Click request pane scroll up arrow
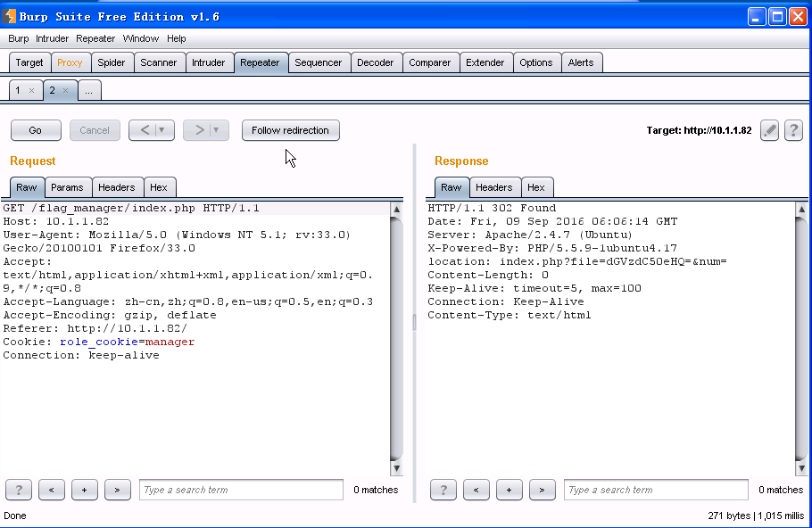This screenshot has height=528, width=812. (396, 209)
